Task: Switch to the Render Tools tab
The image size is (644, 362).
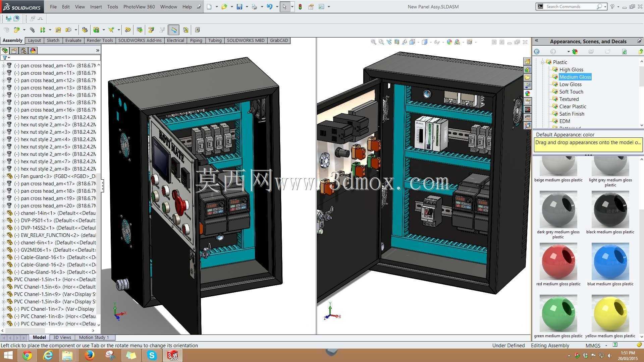Action: click(100, 41)
